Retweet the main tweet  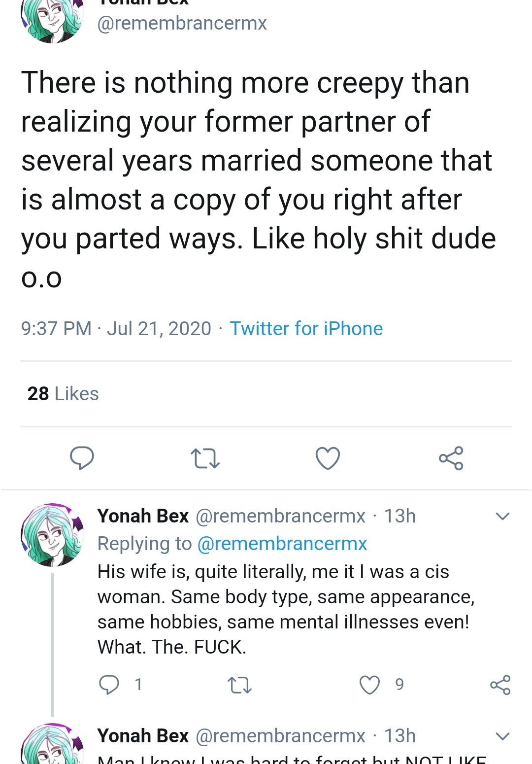point(205,458)
